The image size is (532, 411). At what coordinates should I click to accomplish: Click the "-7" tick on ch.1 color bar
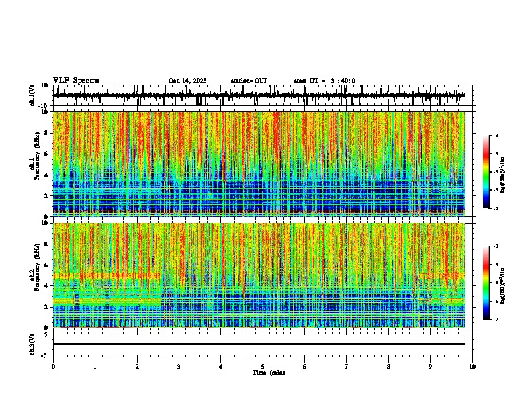pos(496,208)
